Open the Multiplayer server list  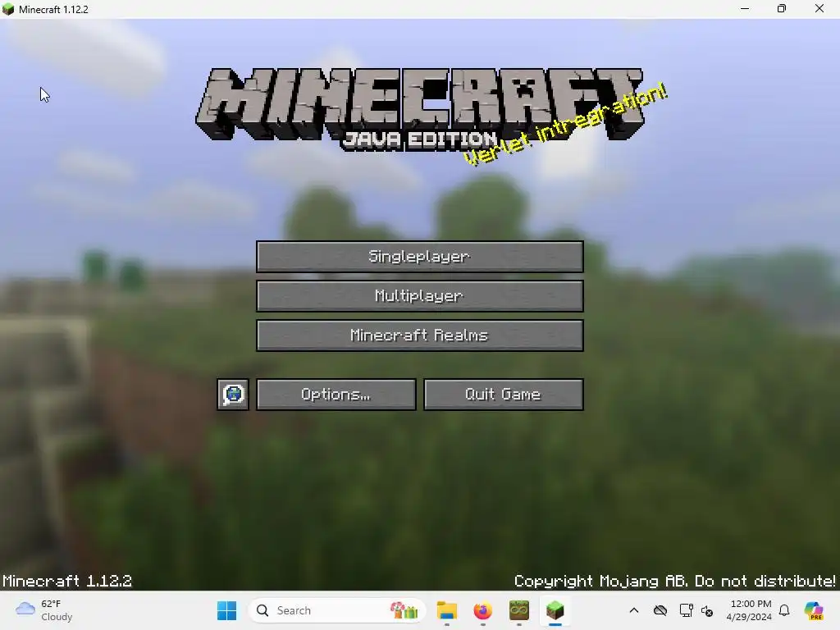[x=419, y=295]
